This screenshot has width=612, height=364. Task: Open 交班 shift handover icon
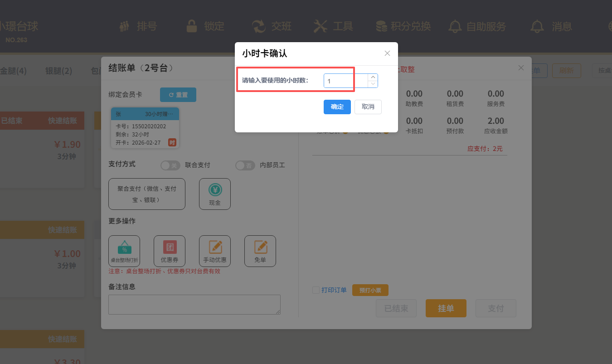pyautogui.click(x=259, y=26)
